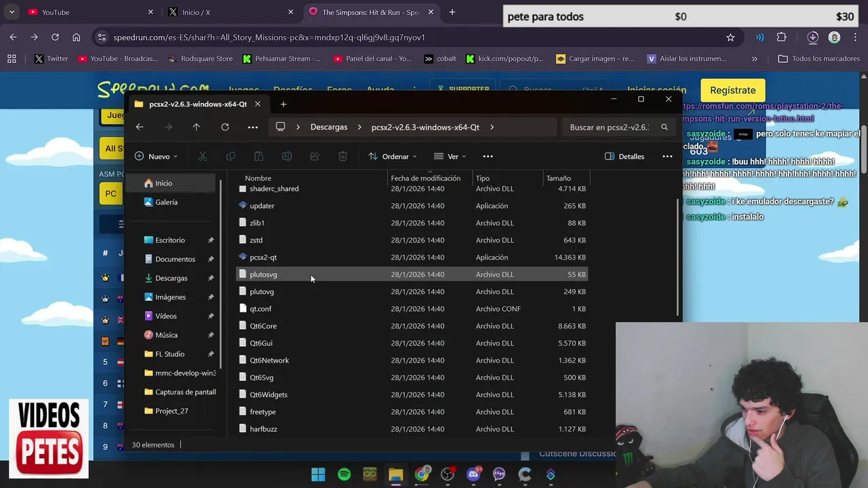Viewport: 868px width, 488px height.
Task: Open Spotify from the taskbar
Action: 344,474
